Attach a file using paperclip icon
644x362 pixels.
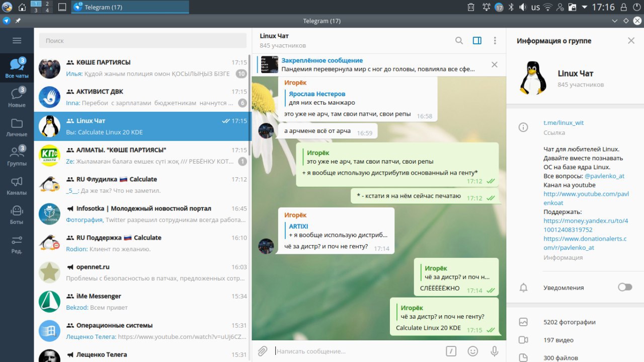pos(262,351)
